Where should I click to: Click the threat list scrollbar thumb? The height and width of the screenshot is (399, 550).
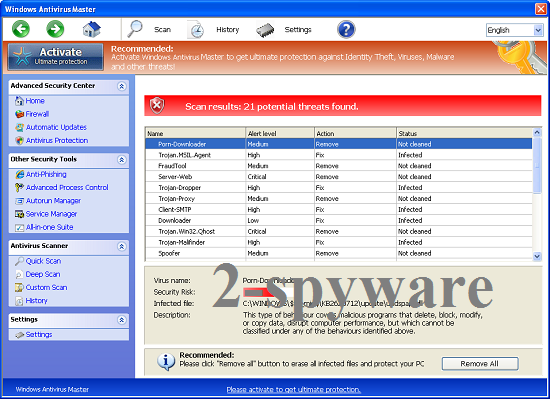537,165
